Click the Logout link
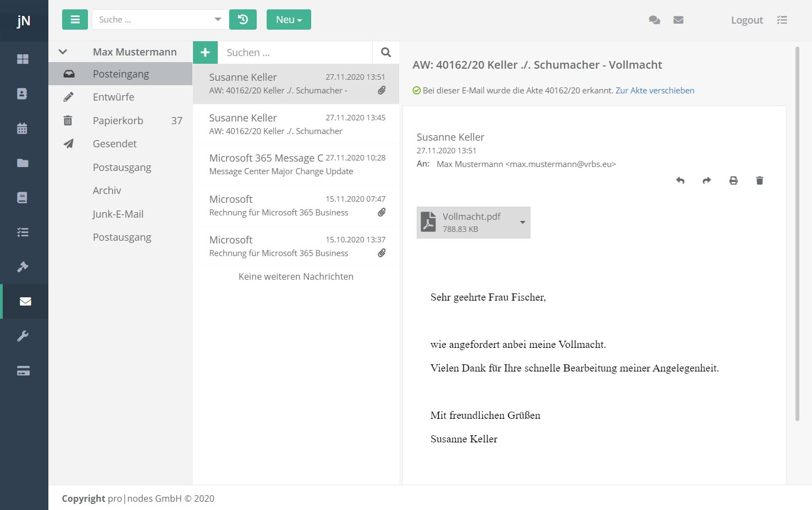The image size is (812, 510). click(x=747, y=20)
